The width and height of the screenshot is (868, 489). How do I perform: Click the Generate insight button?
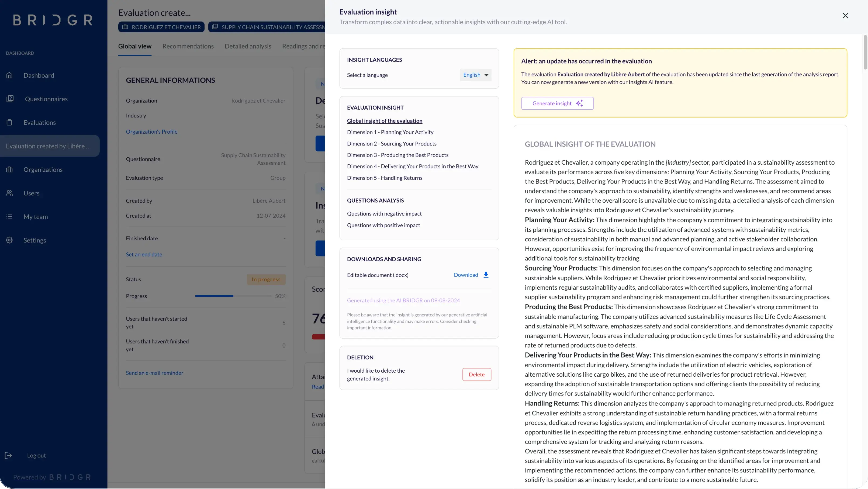[557, 103]
